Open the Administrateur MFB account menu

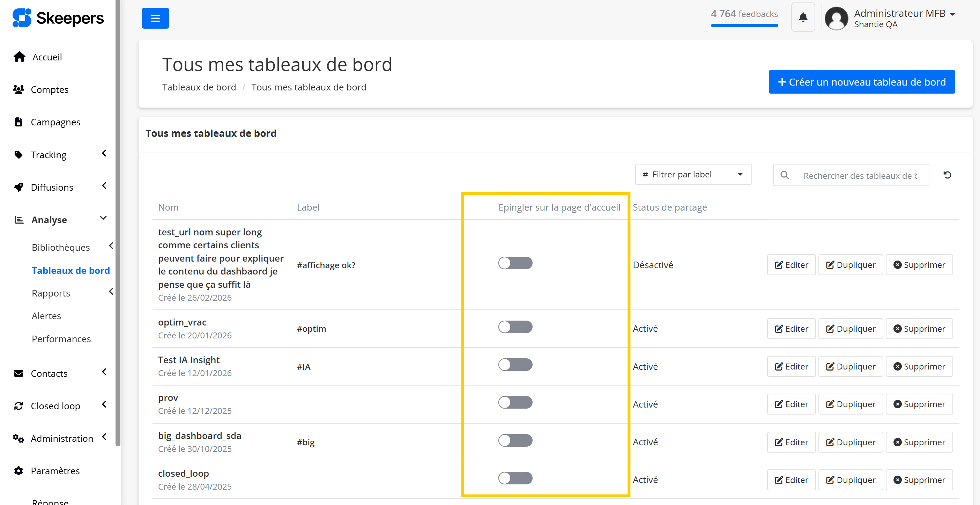pyautogui.click(x=904, y=14)
